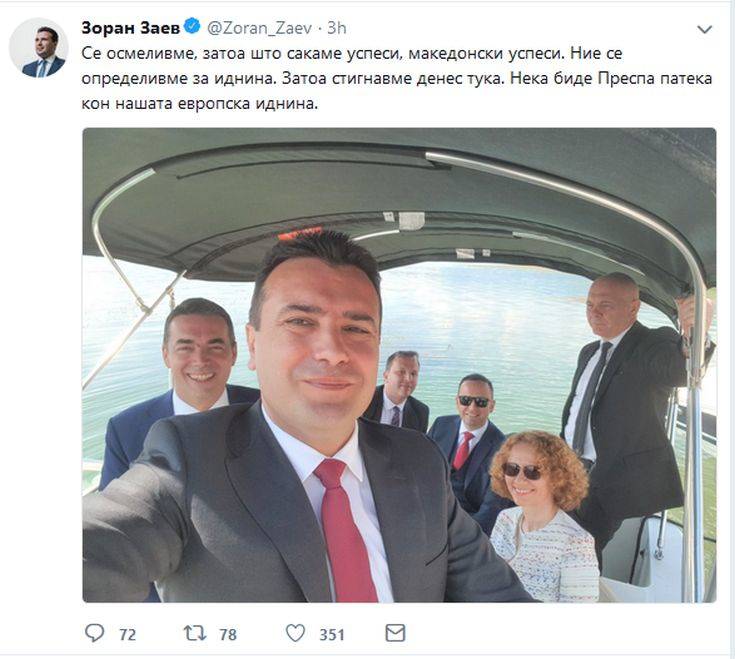Like the tweet with the heart icon

[x=295, y=633]
